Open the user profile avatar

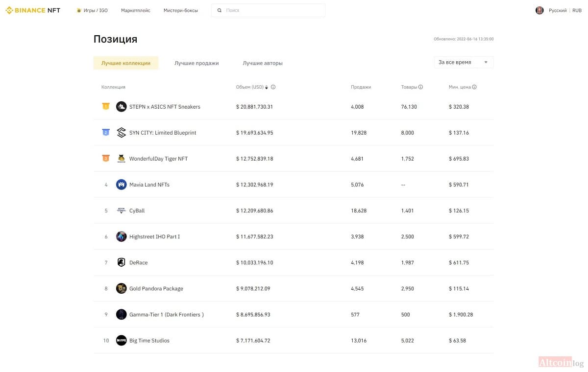coord(539,10)
